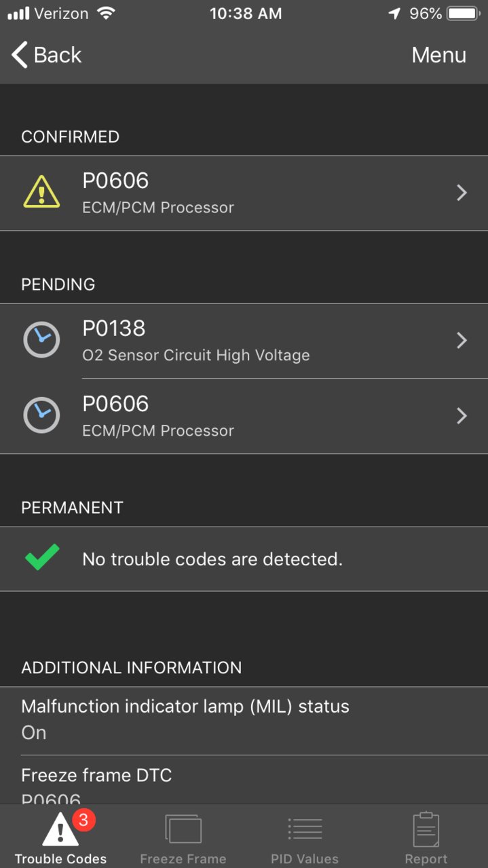Expand confirmed P0606 using its chevron
The width and height of the screenshot is (488, 868).
tap(462, 193)
